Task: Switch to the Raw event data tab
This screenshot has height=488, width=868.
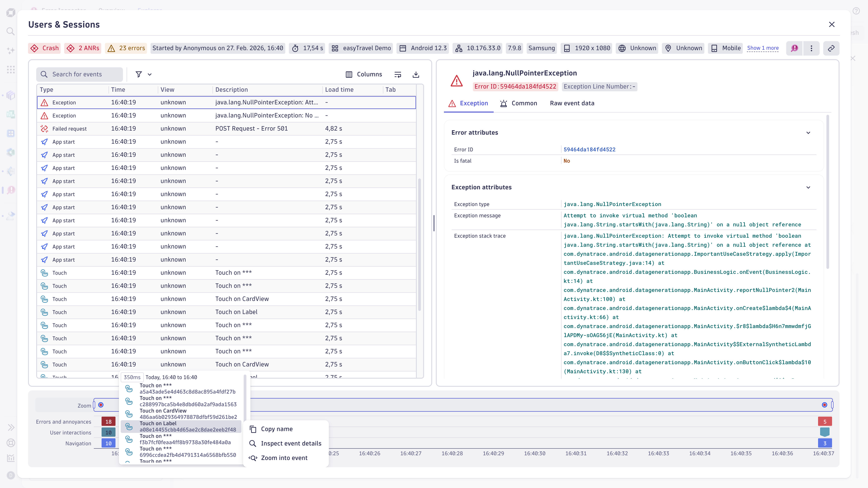Action: [572, 103]
